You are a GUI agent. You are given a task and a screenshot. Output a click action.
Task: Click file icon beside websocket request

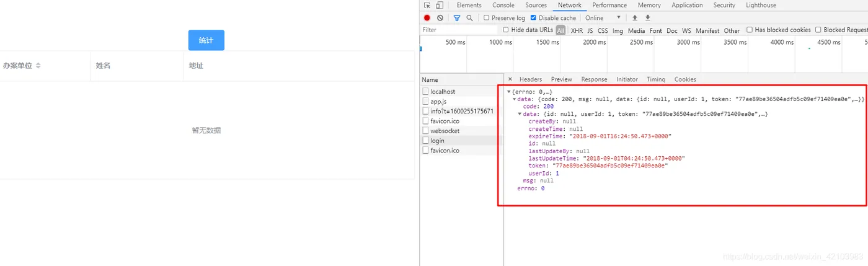[x=425, y=131]
